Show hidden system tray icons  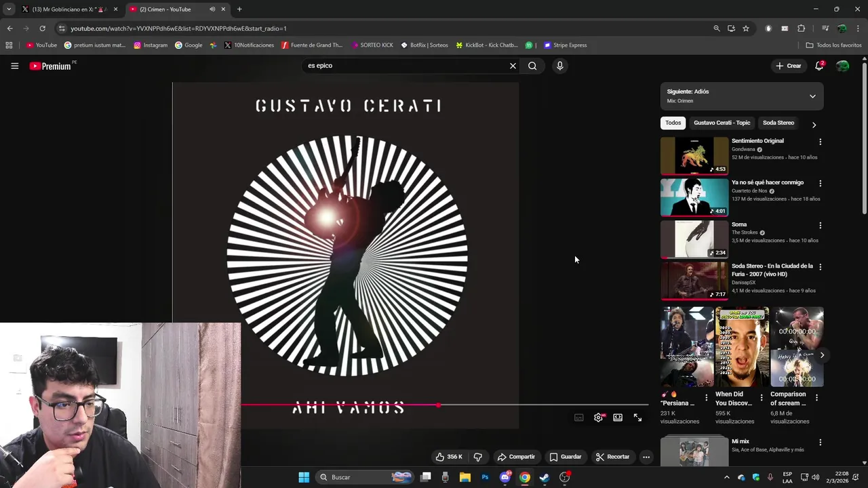click(x=726, y=477)
